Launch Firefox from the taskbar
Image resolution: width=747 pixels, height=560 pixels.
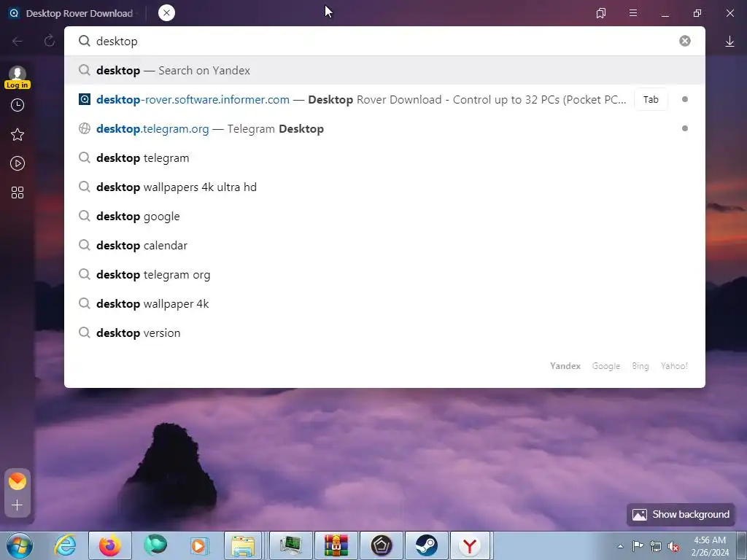pos(110,545)
